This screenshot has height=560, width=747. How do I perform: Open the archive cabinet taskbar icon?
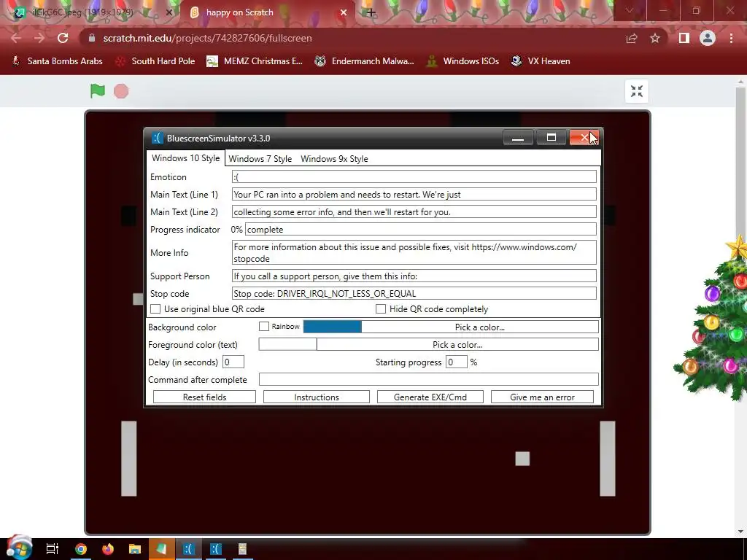coord(242,549)
